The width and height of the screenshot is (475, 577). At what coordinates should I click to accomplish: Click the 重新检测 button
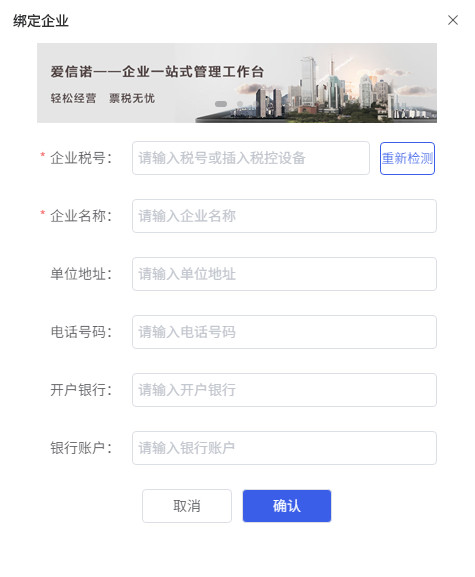(x=407, y=158)
